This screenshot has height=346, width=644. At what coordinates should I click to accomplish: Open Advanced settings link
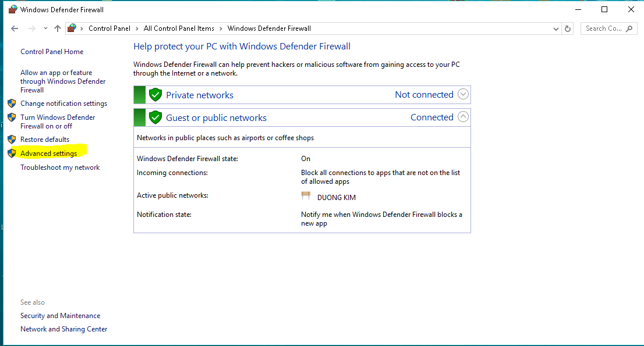(48, 154)
